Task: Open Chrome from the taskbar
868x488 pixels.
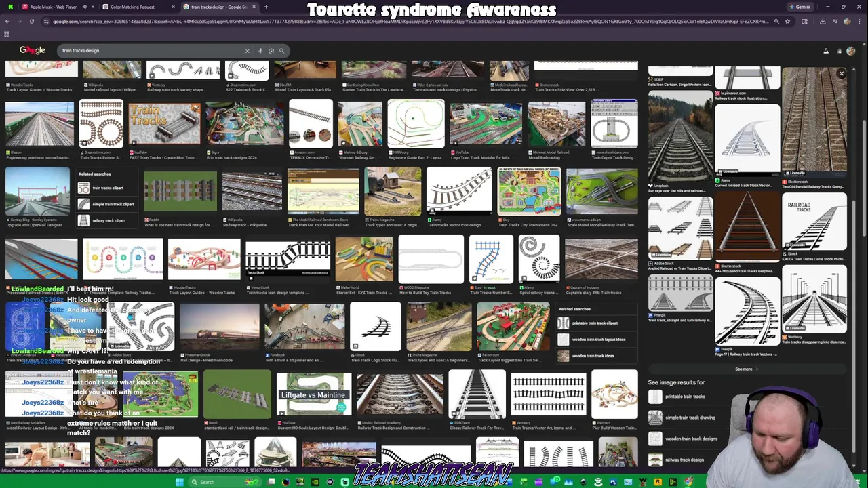Action: click(x=688, y=482)
